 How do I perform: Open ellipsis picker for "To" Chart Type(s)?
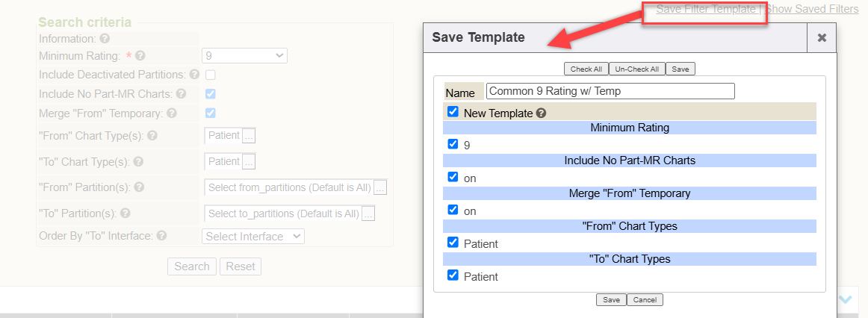pos(249,161)
